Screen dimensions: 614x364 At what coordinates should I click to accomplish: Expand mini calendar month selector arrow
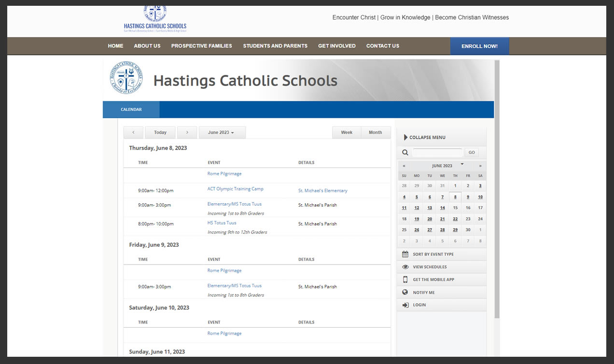coord(462,164)
